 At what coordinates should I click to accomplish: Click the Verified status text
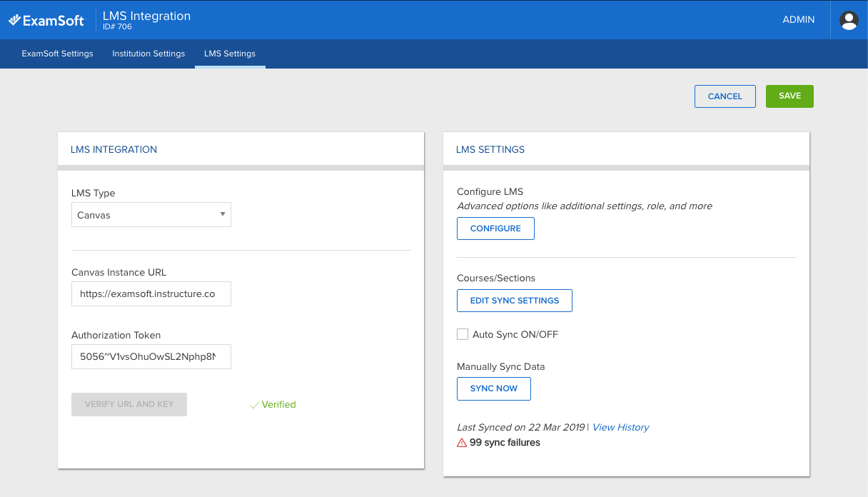point(278,405)
